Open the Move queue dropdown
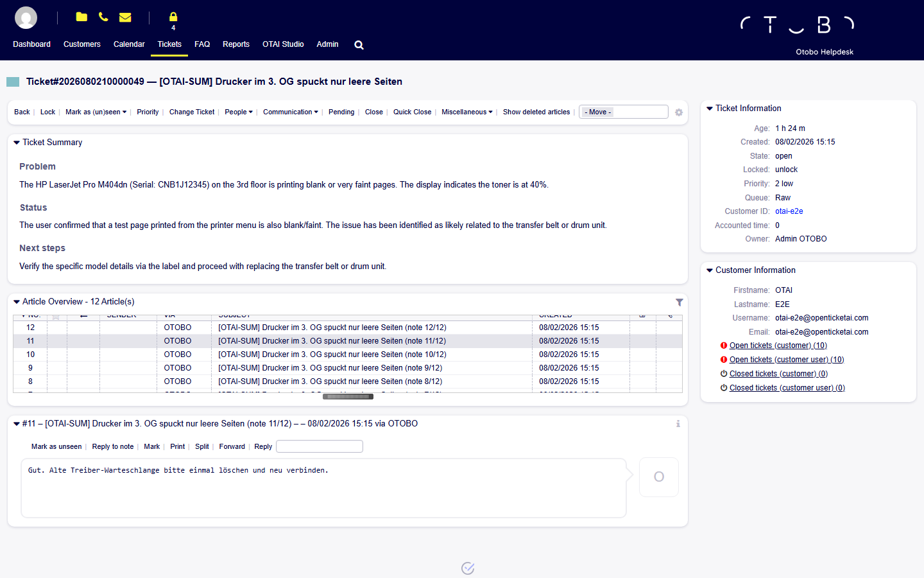 click(624, 112)
